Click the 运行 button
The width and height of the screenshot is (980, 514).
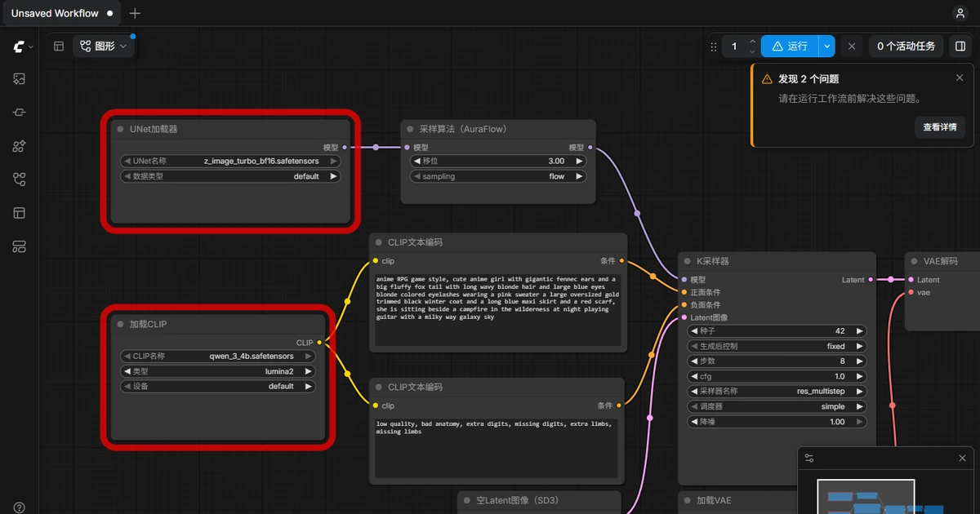(x=790, y=47)
